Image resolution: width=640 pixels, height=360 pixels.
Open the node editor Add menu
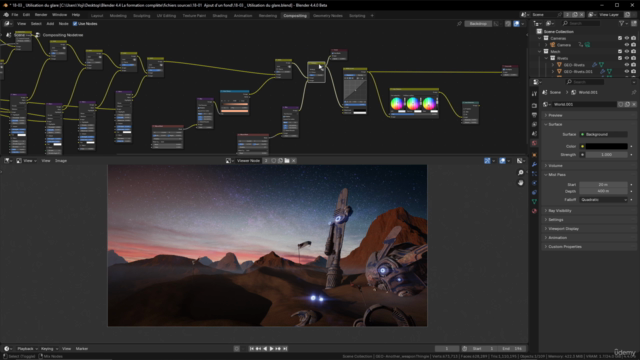click(50, 24)
